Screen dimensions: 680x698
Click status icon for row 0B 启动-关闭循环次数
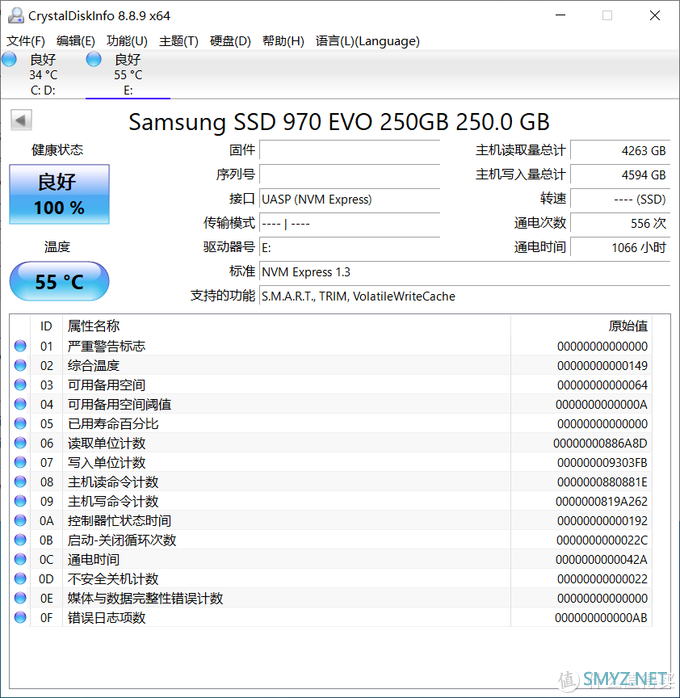[20, 540]
